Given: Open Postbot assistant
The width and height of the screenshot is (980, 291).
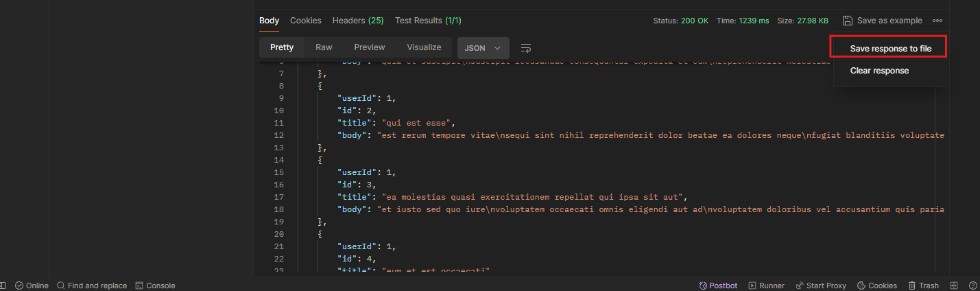Looking at the screenshot, I should pyautogui.click(x=718, y=286).
